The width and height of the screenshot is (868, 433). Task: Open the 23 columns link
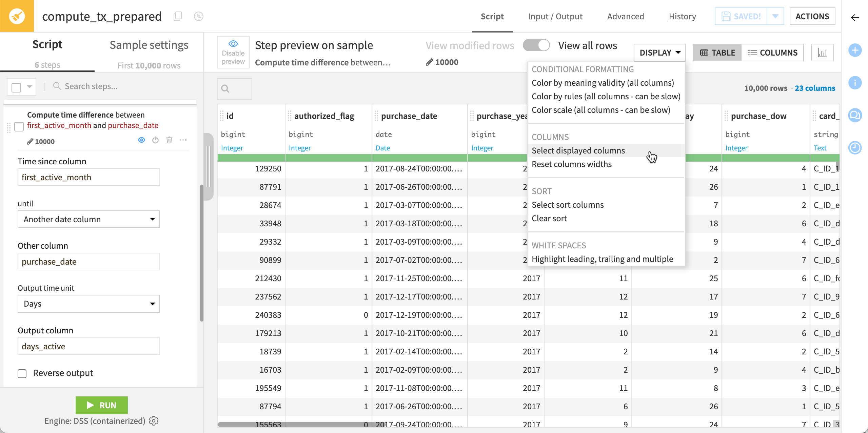point(815,88)
